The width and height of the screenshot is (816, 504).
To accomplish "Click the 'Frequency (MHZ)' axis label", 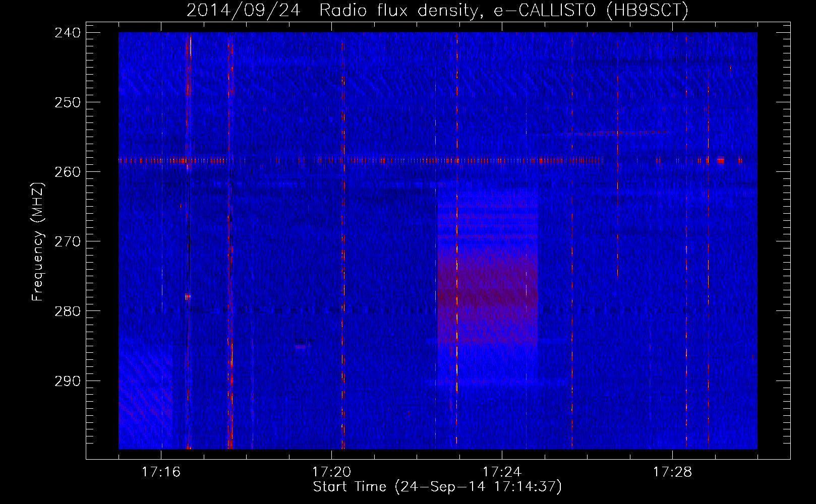I will click(x=38, y=242).
